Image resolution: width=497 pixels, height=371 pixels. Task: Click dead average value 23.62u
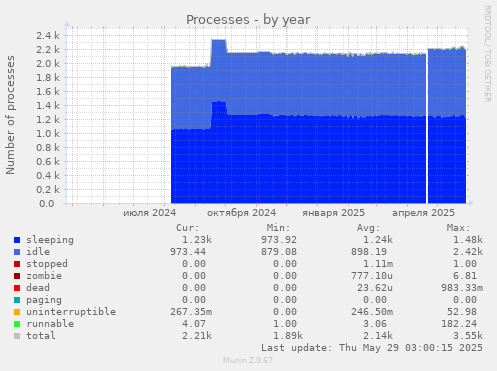375,288
